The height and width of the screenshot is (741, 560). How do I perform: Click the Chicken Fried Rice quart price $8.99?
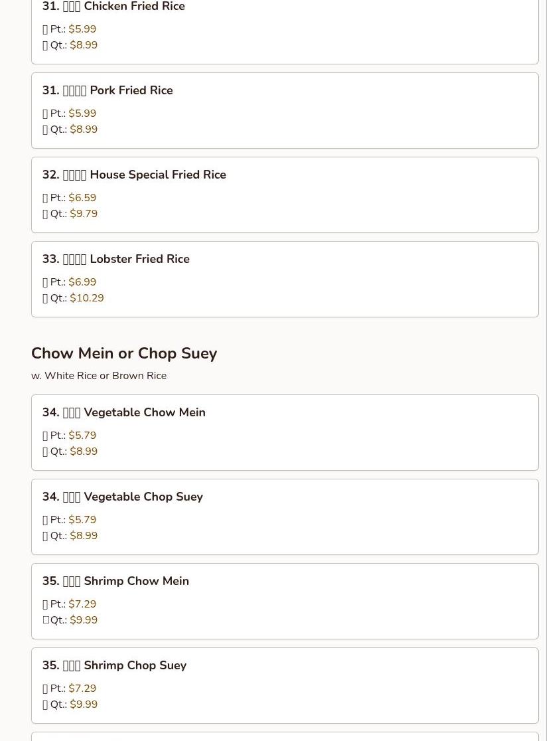click(84, 45)
